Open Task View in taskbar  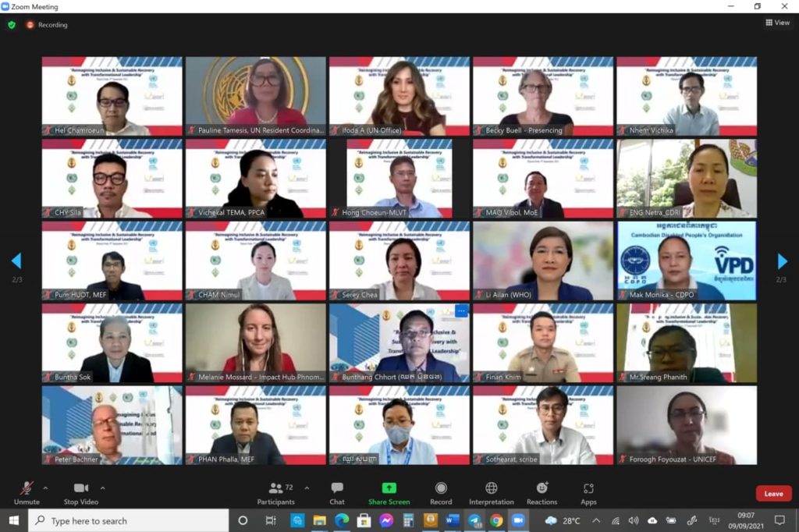coord(271,520)
